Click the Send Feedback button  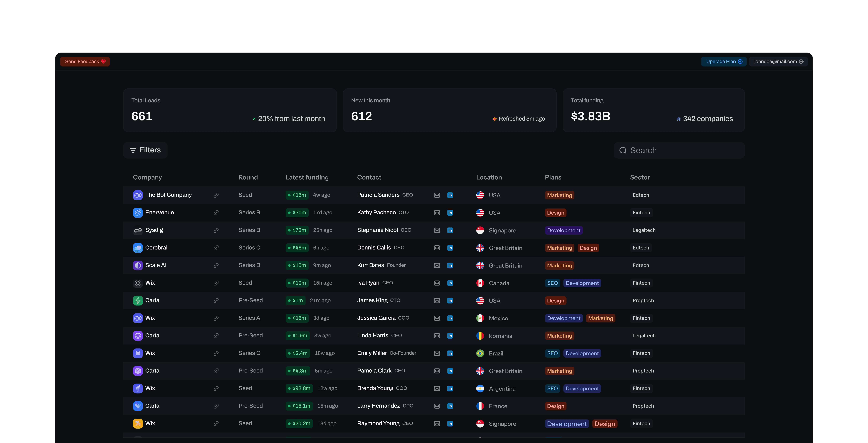tap(85, 62)
